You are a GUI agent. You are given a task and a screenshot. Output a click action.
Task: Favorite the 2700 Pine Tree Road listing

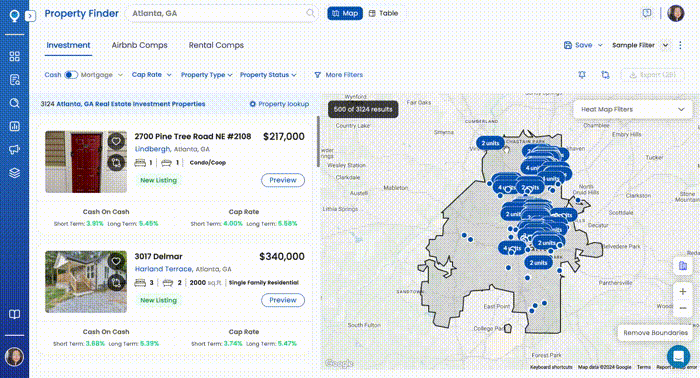[116, 141]
